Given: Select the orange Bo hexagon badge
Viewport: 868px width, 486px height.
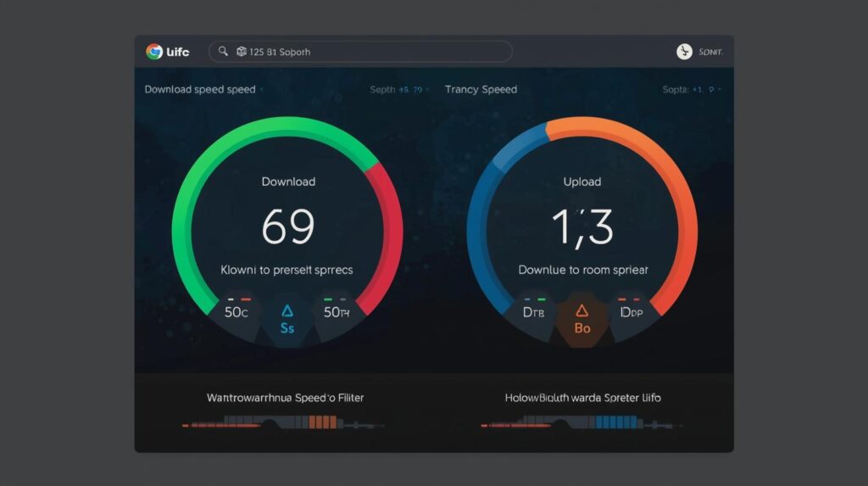Looking at the screenshot, I should [x=581, y=320].
